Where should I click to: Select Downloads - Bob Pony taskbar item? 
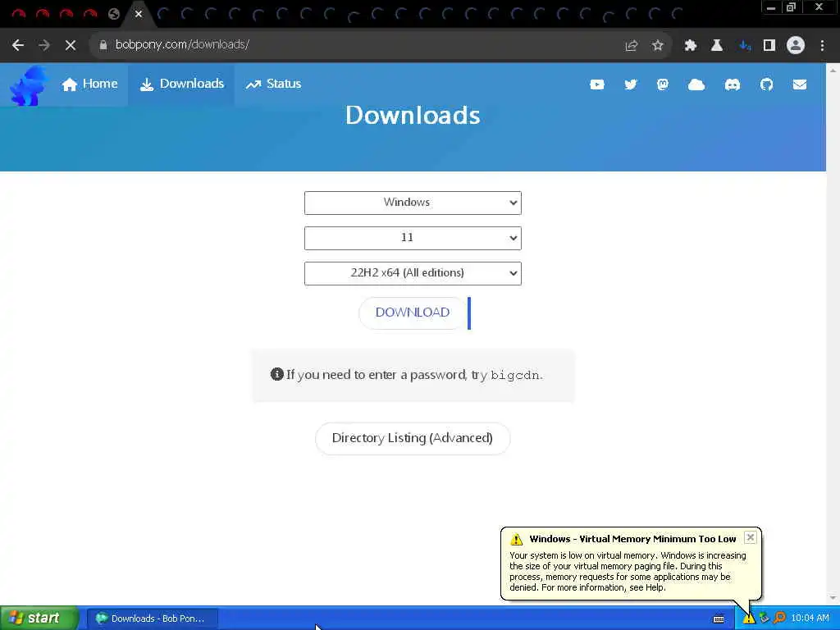(x=153, y=619)
